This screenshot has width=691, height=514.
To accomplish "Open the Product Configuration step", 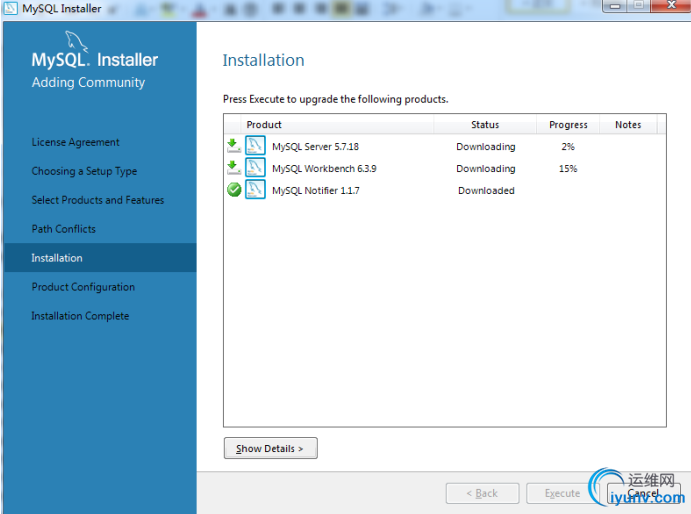I will click(x=83, y=287).
